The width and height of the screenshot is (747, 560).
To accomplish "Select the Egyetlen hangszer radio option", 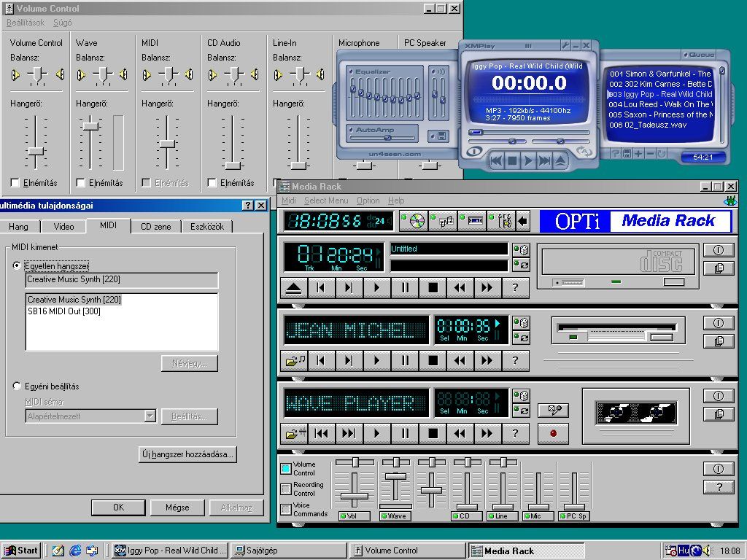I will (x=18, y=265).
